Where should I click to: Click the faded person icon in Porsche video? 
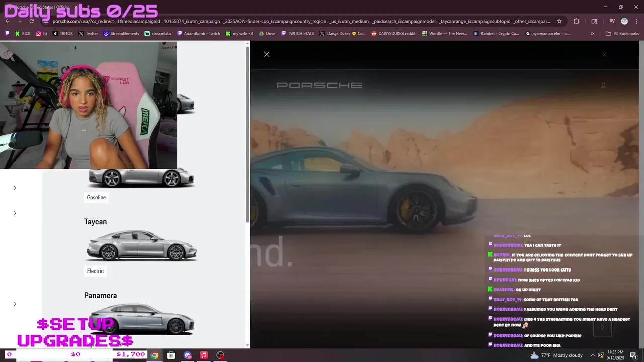point(603,85)
